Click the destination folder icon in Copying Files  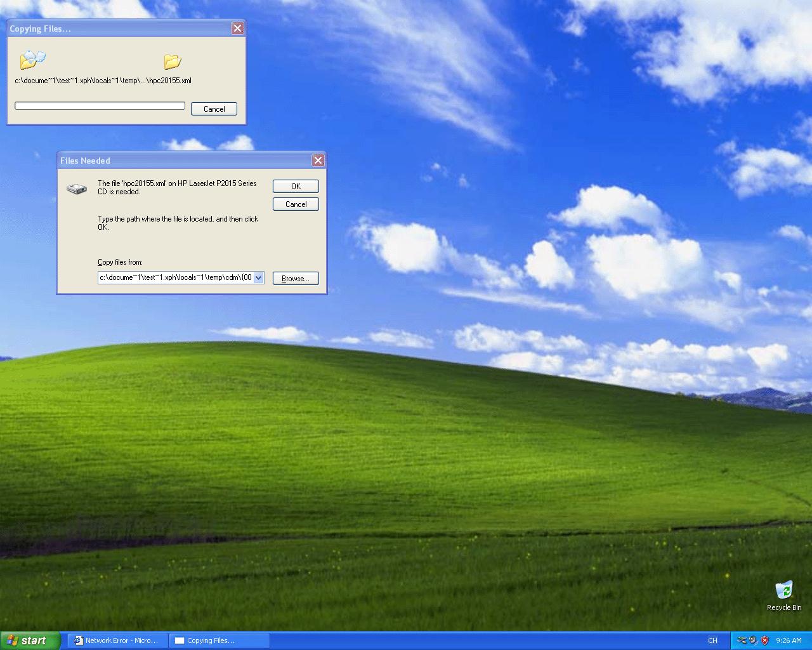173,61
